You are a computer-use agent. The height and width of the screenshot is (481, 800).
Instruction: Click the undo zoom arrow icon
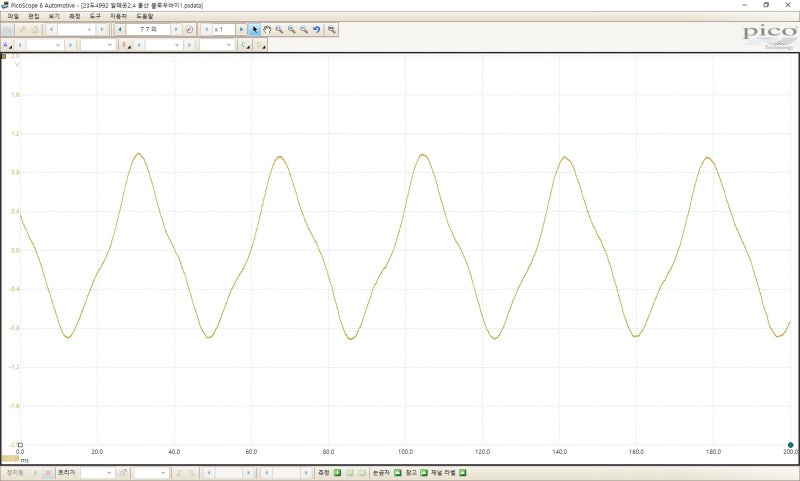pos(316,30)
